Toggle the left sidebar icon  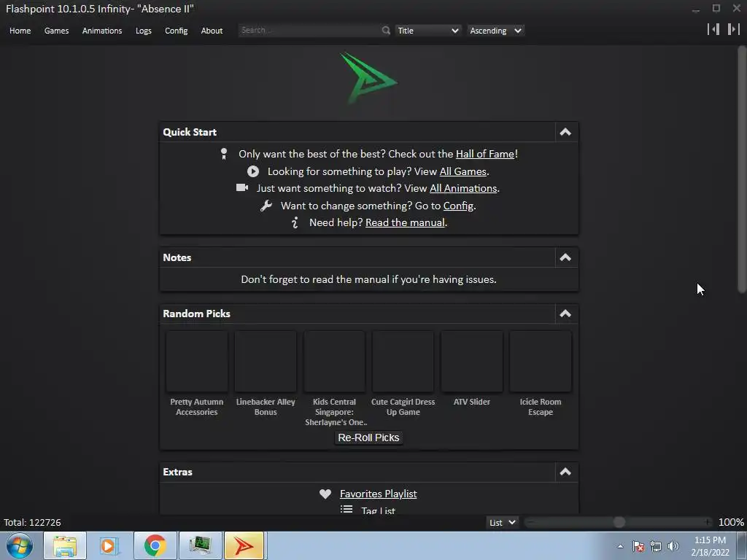(x=713, y=29)
